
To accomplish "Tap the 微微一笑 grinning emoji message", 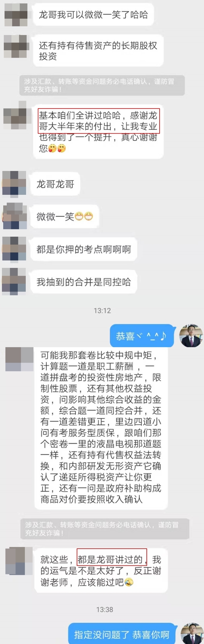I will 65,216.
